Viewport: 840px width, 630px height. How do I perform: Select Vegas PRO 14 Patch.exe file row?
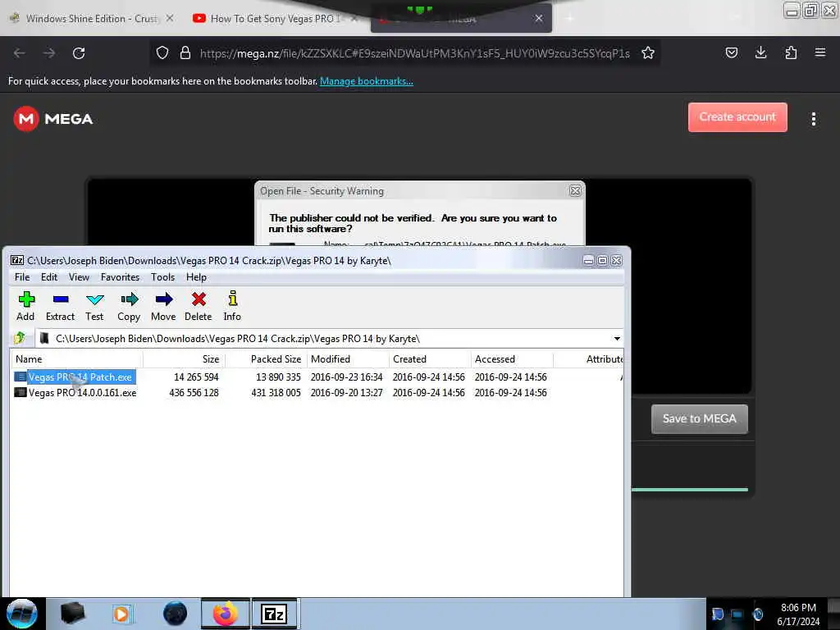click(x=316, y=377)
